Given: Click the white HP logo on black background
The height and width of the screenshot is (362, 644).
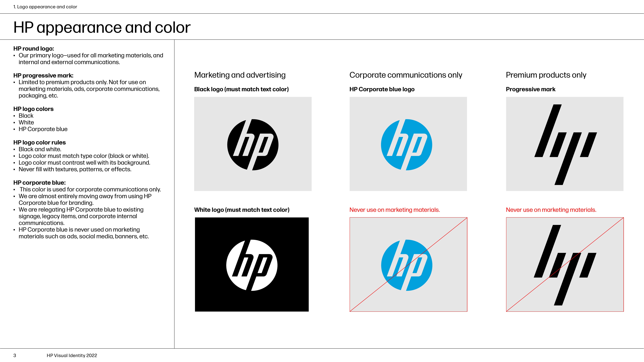Looking at the screenshot, I should coord(252,265).
